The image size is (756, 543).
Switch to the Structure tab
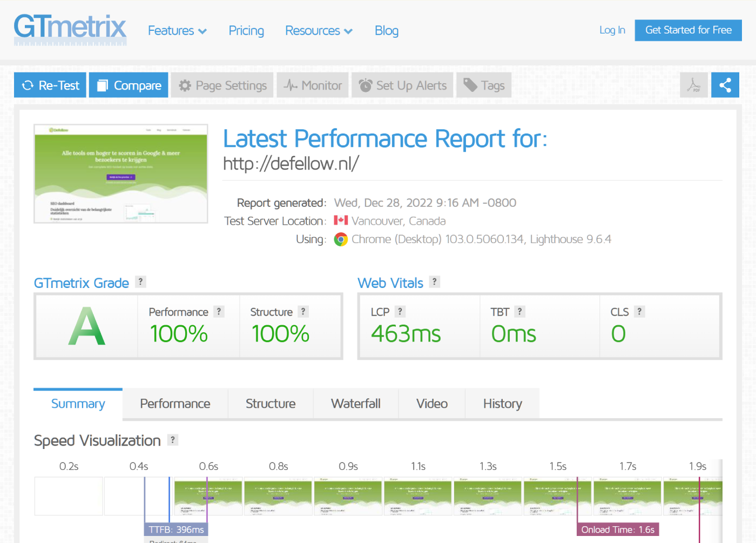click(271, 404)
